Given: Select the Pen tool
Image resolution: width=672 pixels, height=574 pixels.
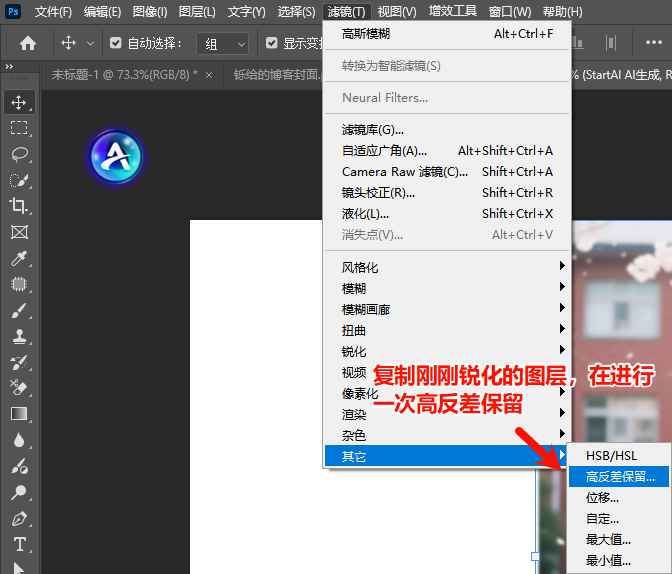Looking at the screenshot, I should 19,519.
